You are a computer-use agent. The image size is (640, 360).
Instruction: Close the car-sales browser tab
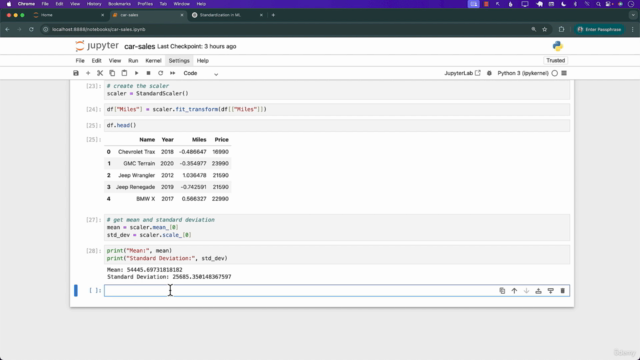point(182,15)
